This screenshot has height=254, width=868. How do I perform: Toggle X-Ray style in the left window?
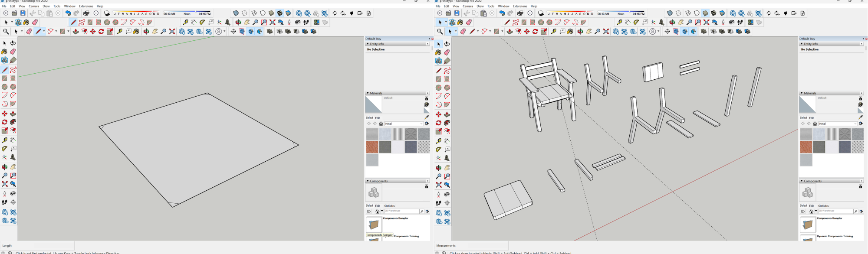[x=236, y=13]
